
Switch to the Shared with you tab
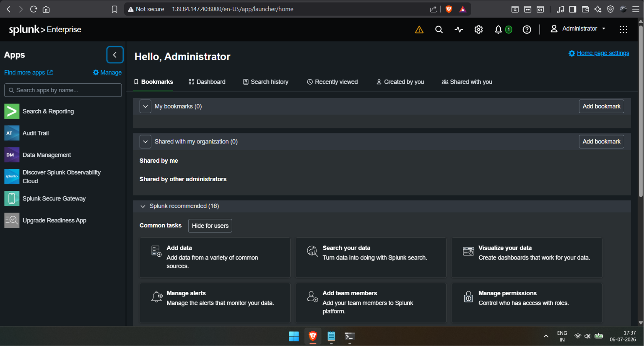(467, 82)
